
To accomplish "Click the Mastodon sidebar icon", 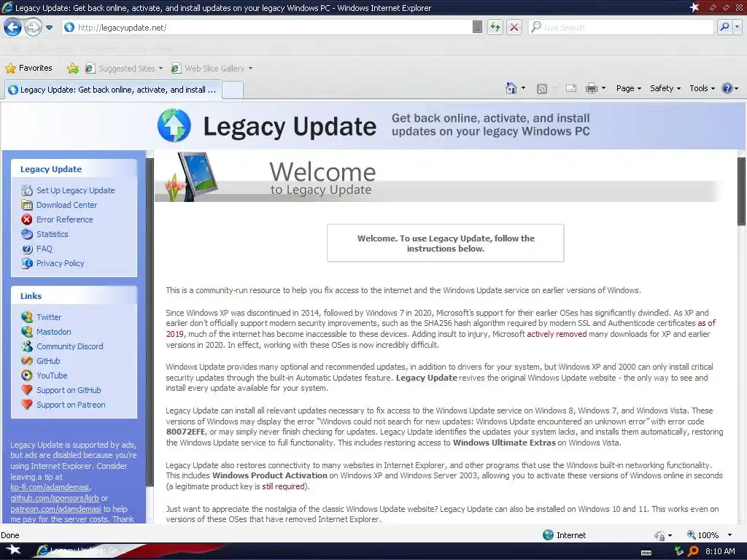I will click(x=27, y=332).
